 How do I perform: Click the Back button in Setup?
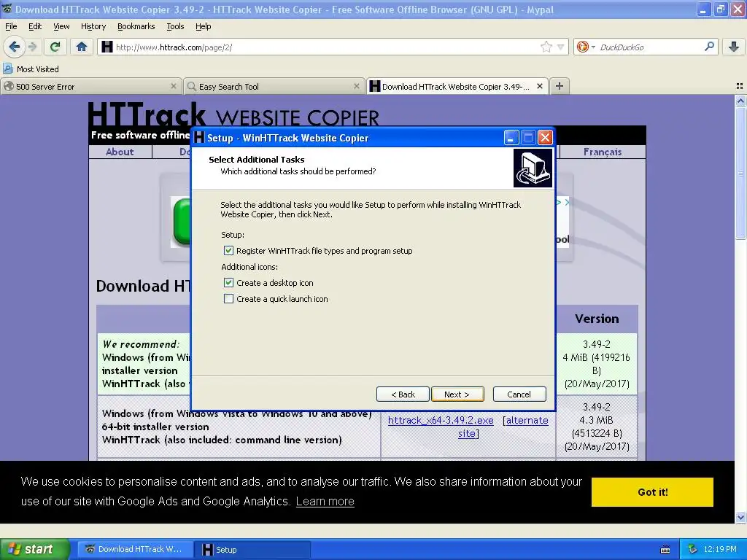click(403, 394)
